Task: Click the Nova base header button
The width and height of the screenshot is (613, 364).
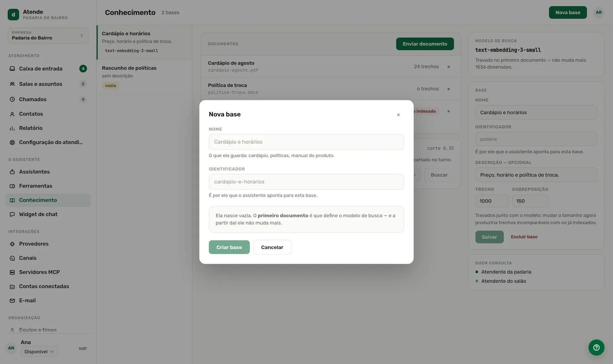Action: pyautogui.click(x=568, y=12)
